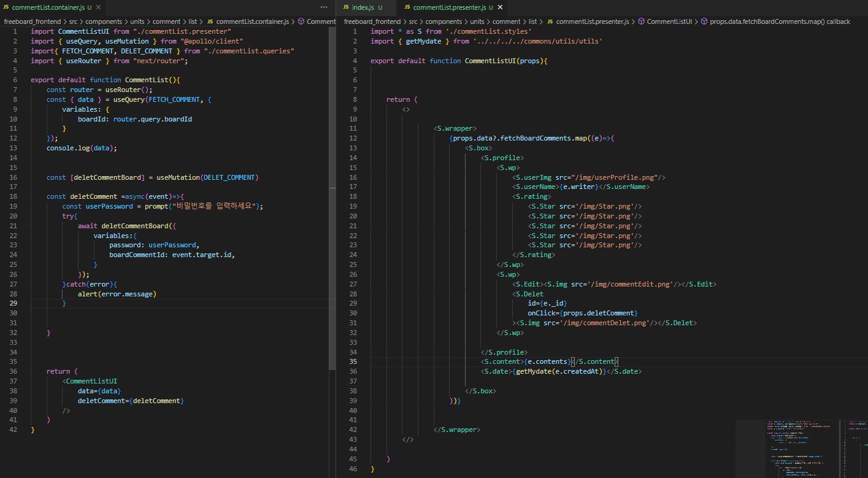Open the More Actions ellipsis in left editor group
Image resolution: width=868 pixels, height=478 pixels.
pyautogui.click(x=324, y=7)
